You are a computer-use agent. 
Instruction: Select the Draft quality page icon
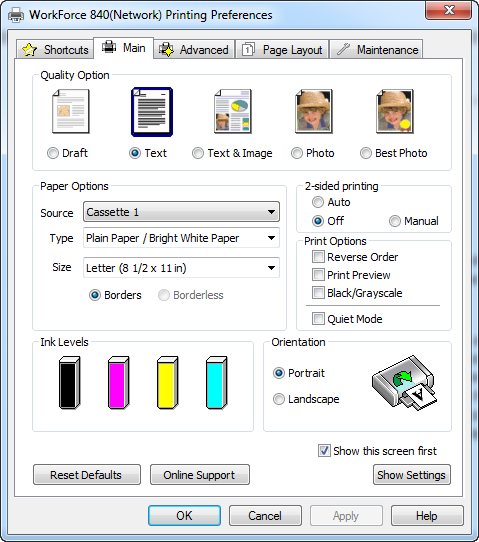(71, 111)
